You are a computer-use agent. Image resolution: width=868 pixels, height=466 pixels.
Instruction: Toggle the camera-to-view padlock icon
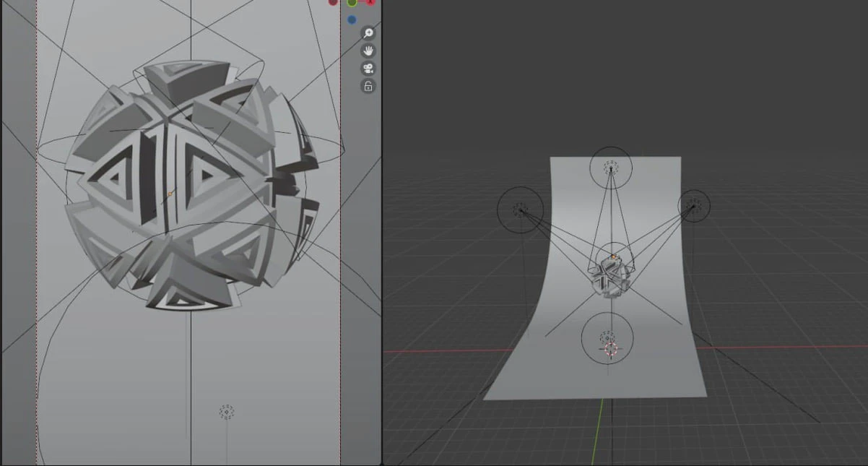(x=368, y=87)
